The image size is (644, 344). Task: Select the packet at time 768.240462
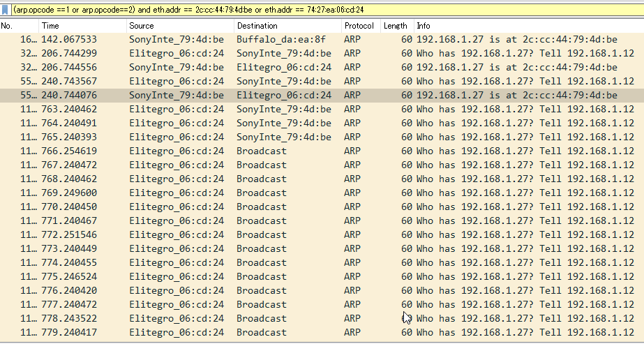point(322,179)
